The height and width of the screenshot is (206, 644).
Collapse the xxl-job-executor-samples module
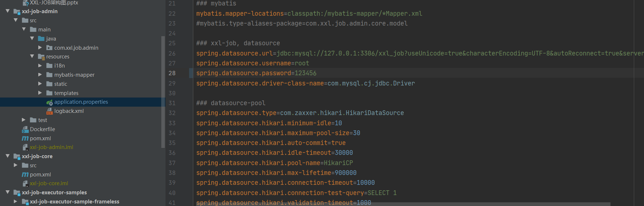8,192
